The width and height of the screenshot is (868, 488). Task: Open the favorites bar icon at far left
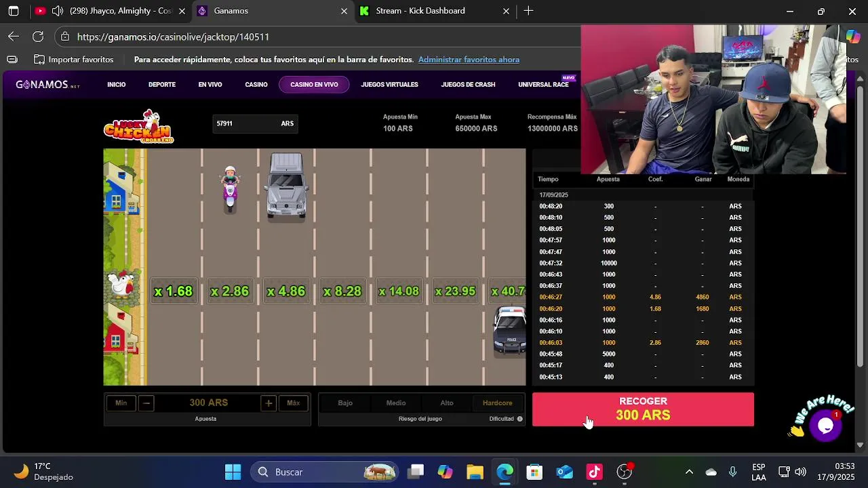pos(12,60)
